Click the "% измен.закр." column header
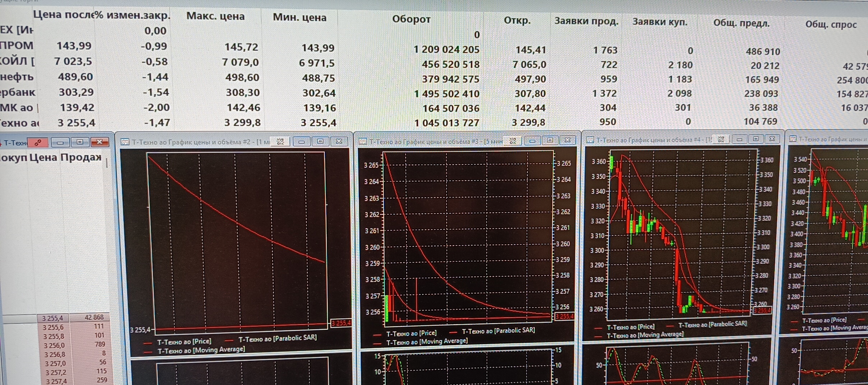 pyautogui.click(x=133, y=15)
